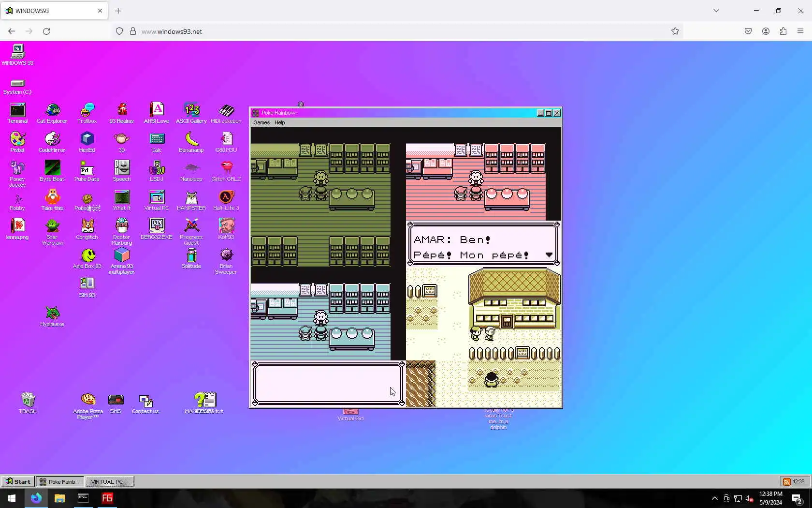Open the lenna.png image file
Image resolution: width=812 pixels, height=508 pixels.
[x=17, y=229]
